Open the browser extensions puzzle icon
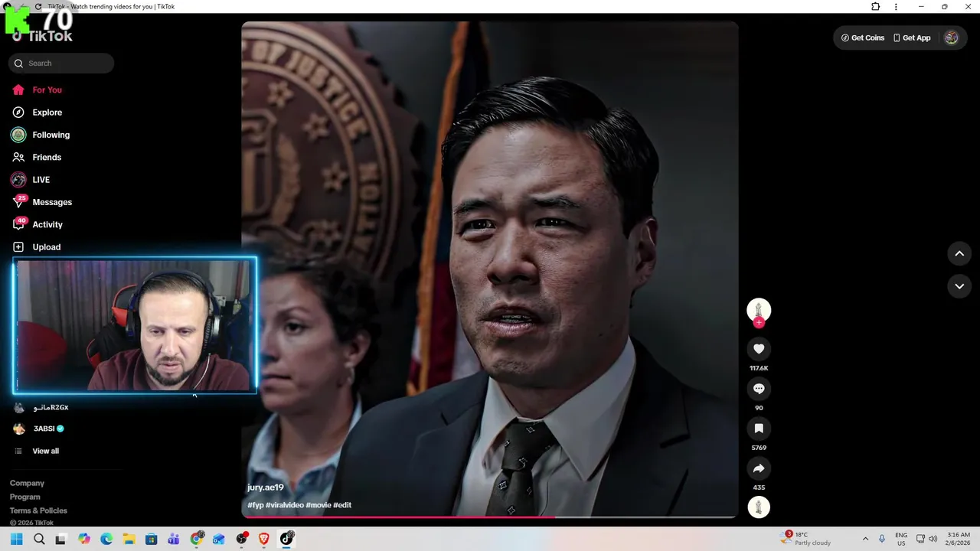 point(875,7)
